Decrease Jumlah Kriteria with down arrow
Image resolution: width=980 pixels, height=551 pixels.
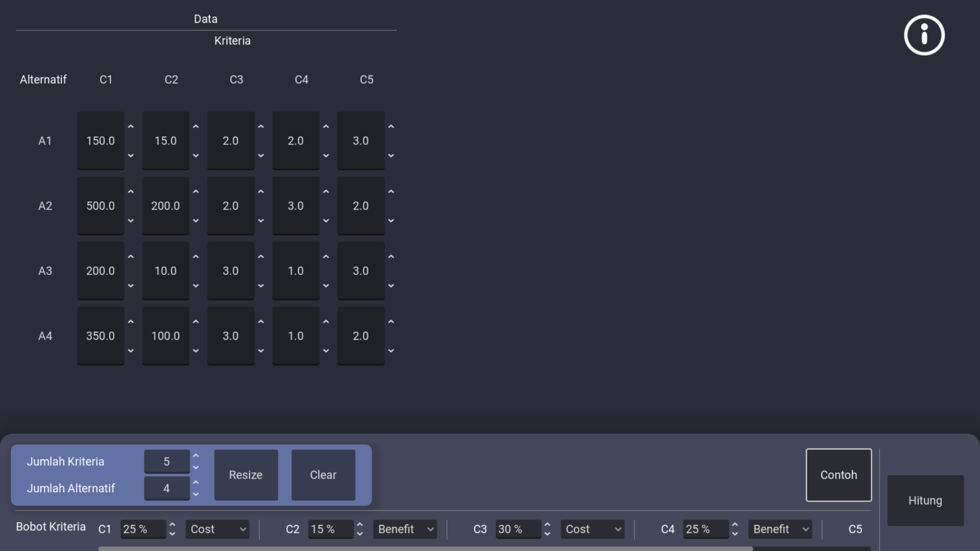coord(196,467)
